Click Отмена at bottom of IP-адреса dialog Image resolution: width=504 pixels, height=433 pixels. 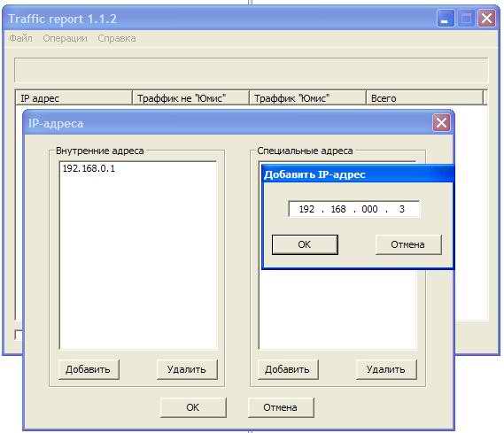pos(281,407)
